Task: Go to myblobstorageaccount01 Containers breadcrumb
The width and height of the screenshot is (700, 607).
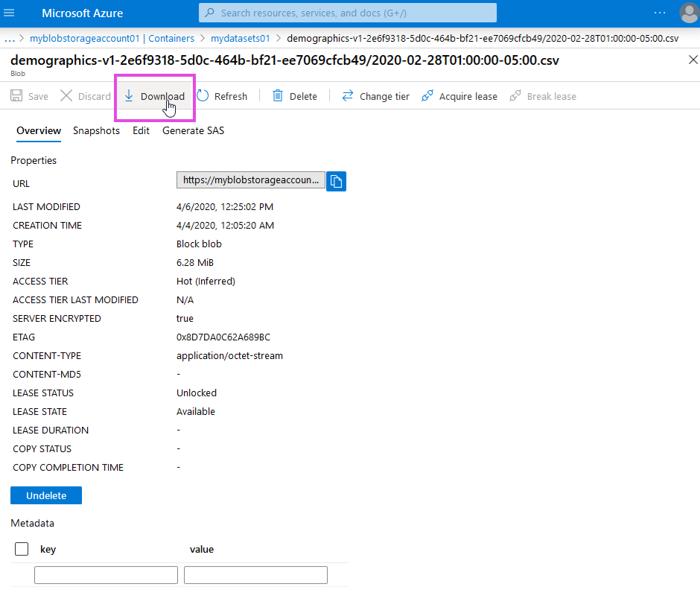Action: [x=112, y=39]
